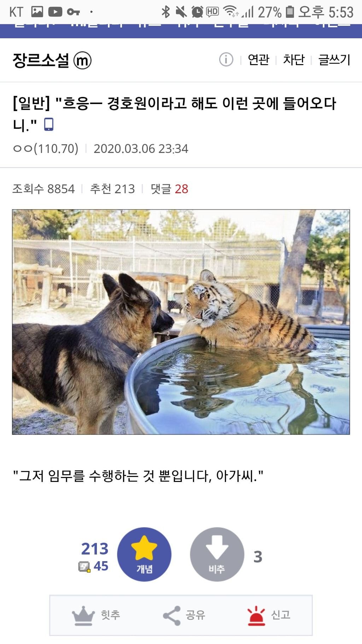
Task: Open the 장르소설 gallery title link
Action: (41, 60)
